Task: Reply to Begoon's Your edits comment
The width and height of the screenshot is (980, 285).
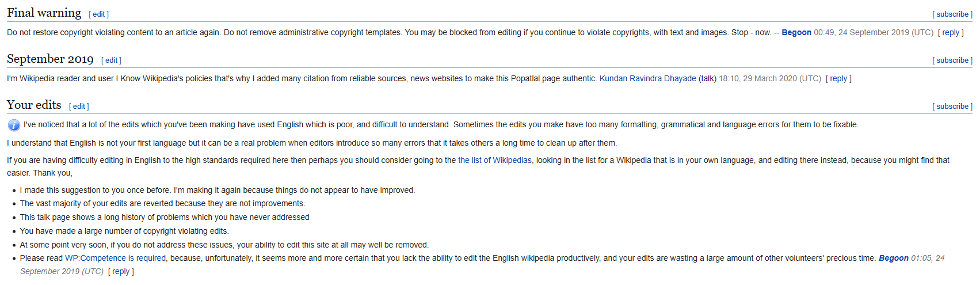Action: click(121, 272)
